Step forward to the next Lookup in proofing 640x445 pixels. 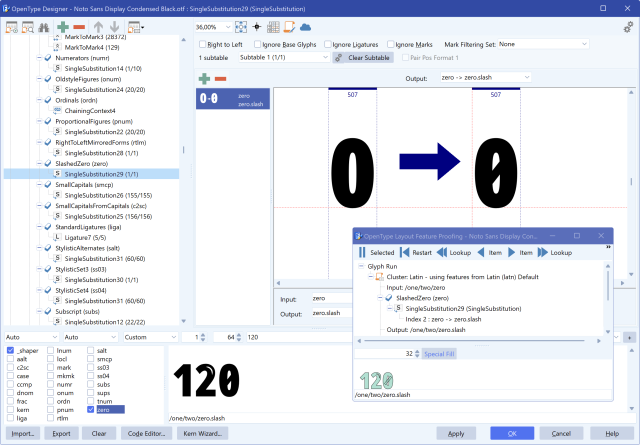(x=555, y=252)
